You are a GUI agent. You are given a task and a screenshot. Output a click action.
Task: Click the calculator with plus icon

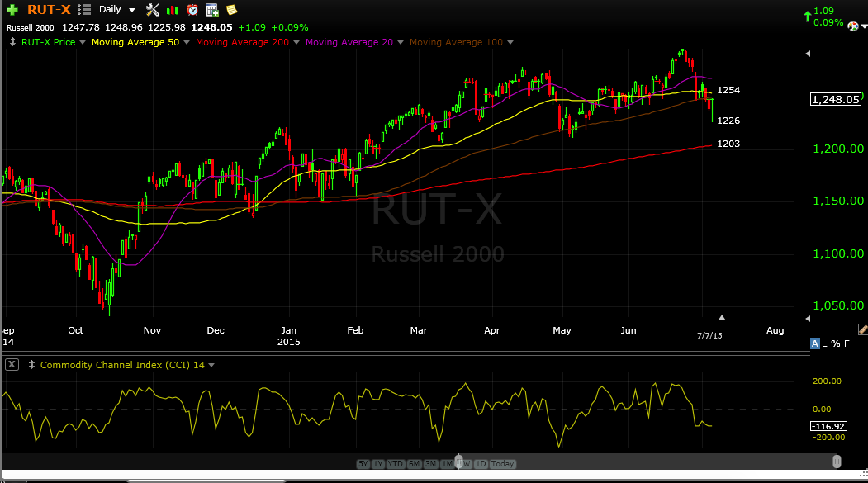click(211, 9)
